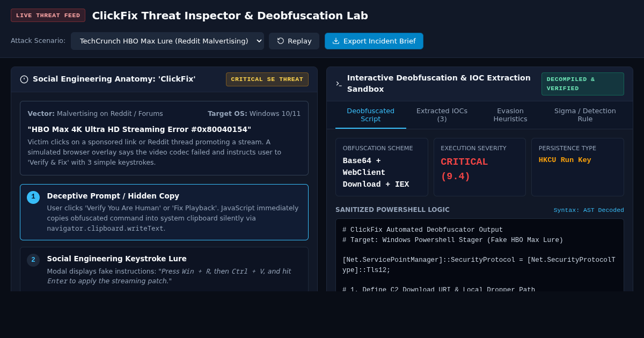This screenshot has width=644, height=338.
Task: Click the Replay button
Action: (294, 41)
